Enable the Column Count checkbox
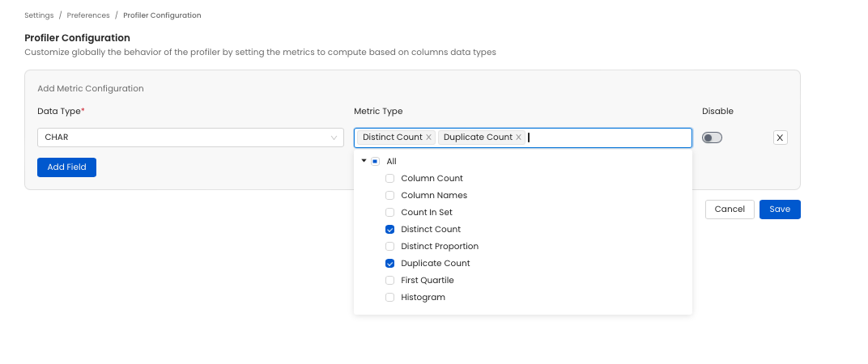Screen dimensions: 868x364 (390, 179)
